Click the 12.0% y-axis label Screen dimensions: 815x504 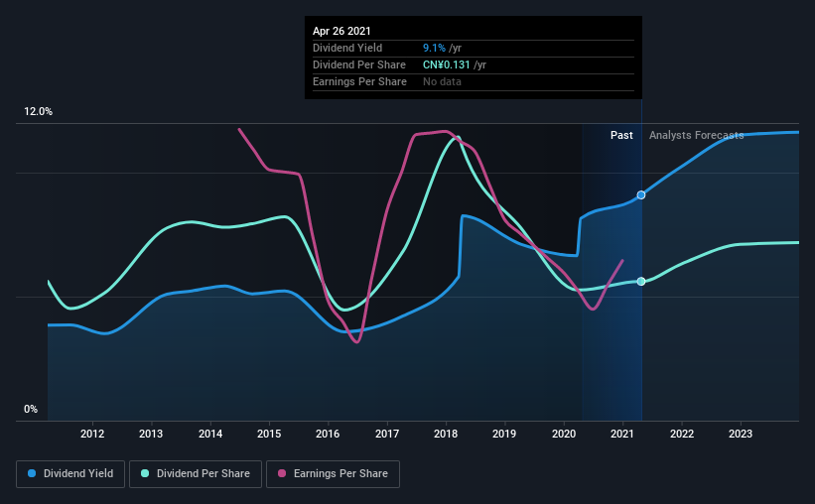[38, 112]
